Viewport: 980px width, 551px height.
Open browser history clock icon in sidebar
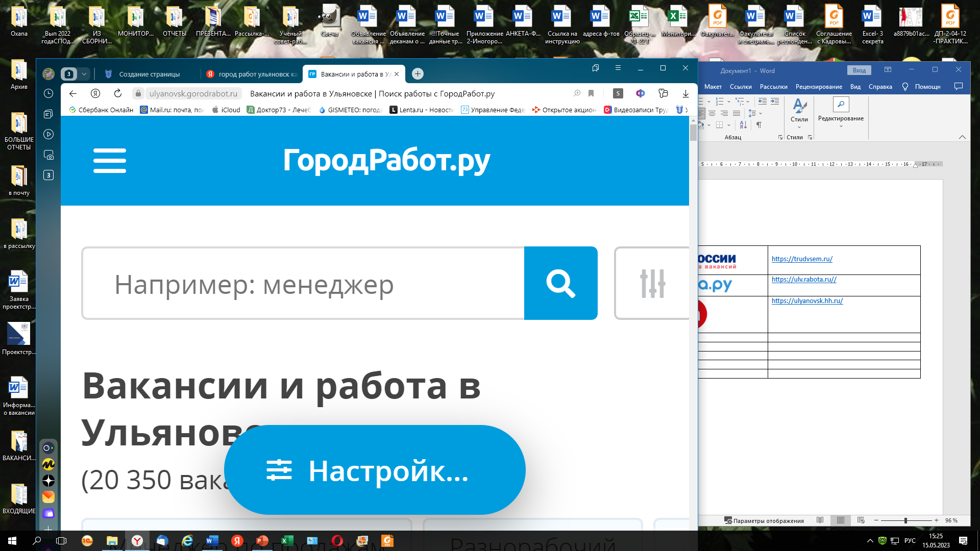click(x=48, y=93)
